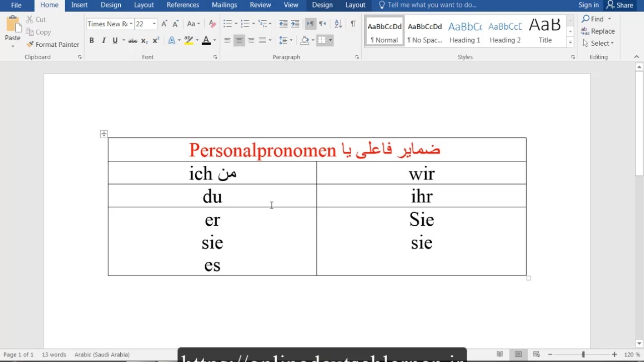Switch to the References tab
The width and height of the screenshot is (644, 362).
click(x=183, y=5)
